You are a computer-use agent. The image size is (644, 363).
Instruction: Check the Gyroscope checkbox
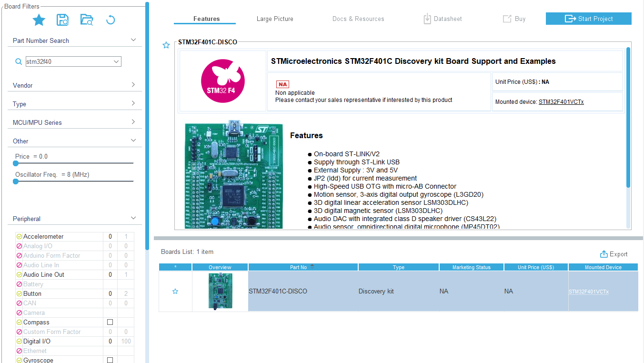[110, 360]
